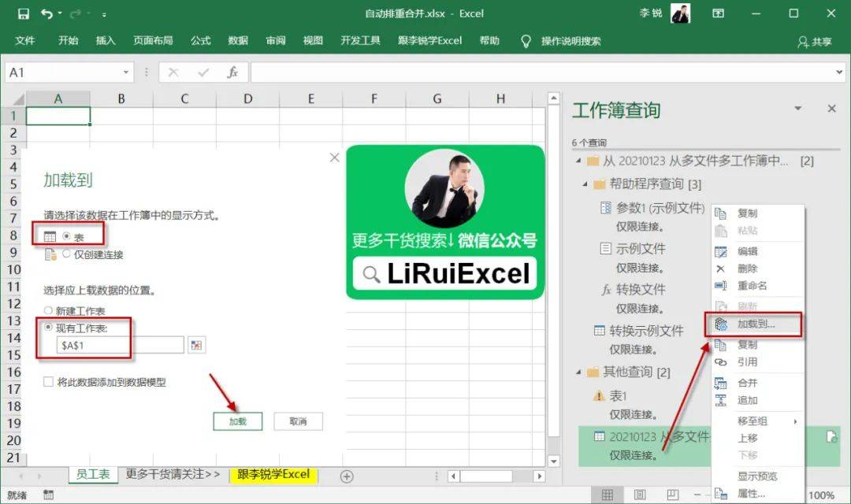Click the fx insert function icon
The image size is (851, 504).
232,72
